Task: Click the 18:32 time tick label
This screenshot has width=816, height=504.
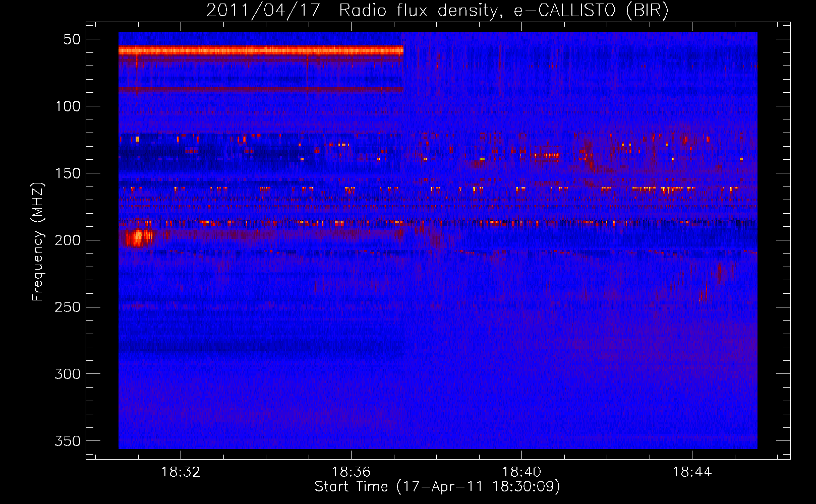Action: click(181, 472)
